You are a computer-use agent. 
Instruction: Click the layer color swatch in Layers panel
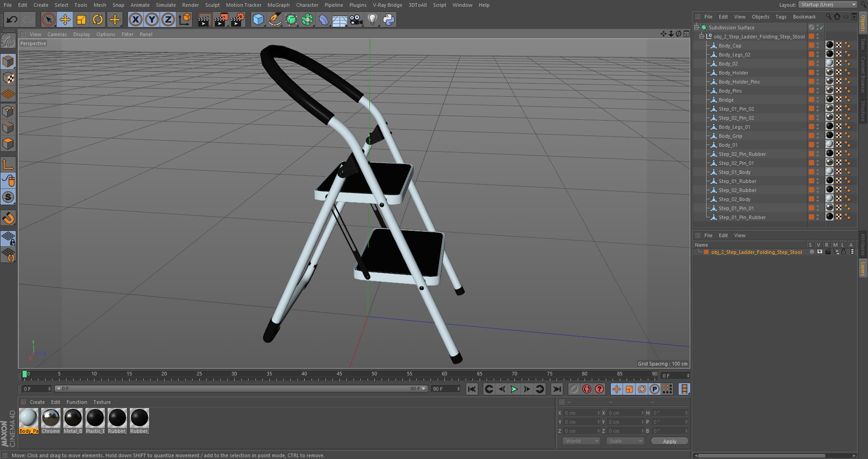[706, 252]
